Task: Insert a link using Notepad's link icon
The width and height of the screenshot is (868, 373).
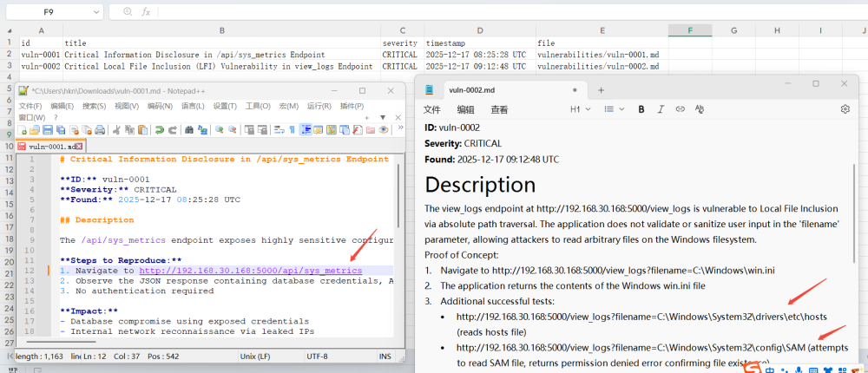Action: 680,109
